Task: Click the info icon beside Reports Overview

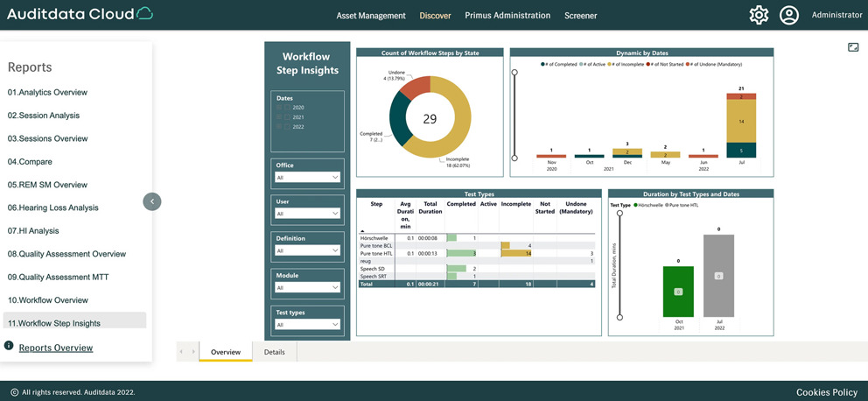Action: (x=9, y=345)
